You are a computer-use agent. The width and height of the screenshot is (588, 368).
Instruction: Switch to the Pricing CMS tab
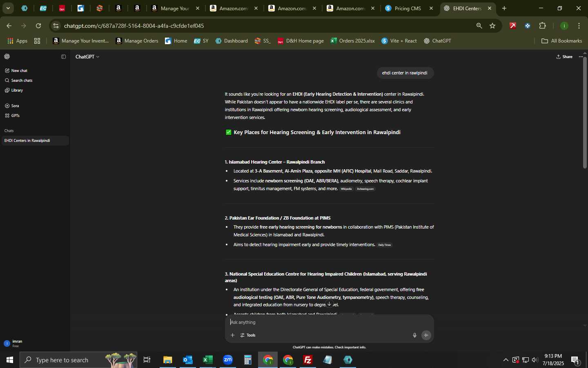[x=410, y=8]
